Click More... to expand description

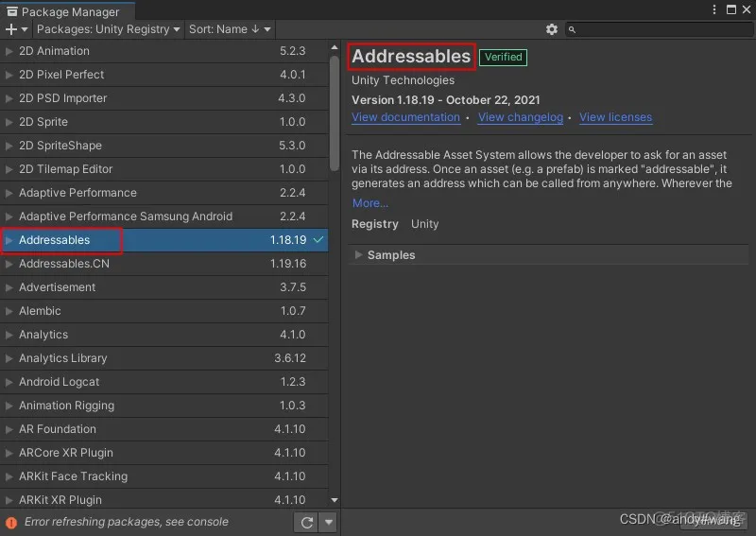point(369,203)
